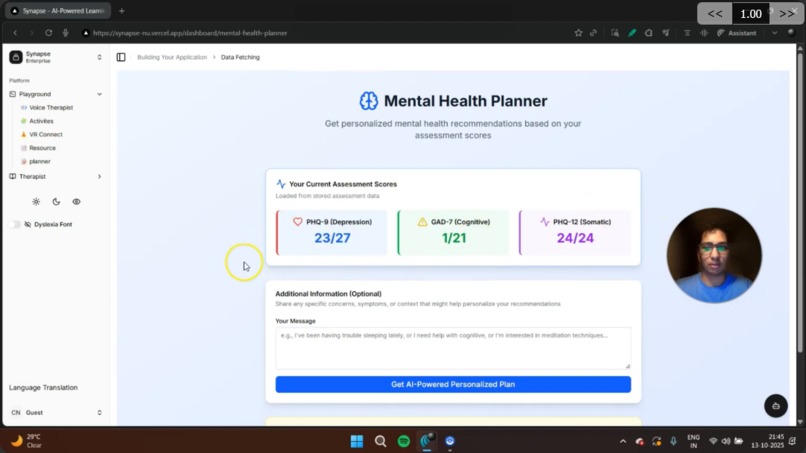Click the Wi-Fi tray icon

[x=713, y=441]
